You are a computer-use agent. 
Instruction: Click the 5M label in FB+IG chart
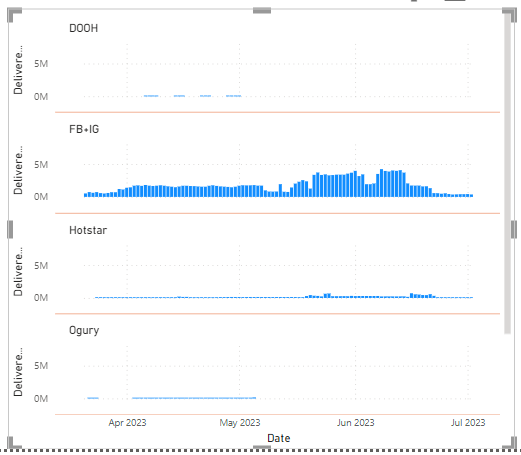[x=41, y=164]
